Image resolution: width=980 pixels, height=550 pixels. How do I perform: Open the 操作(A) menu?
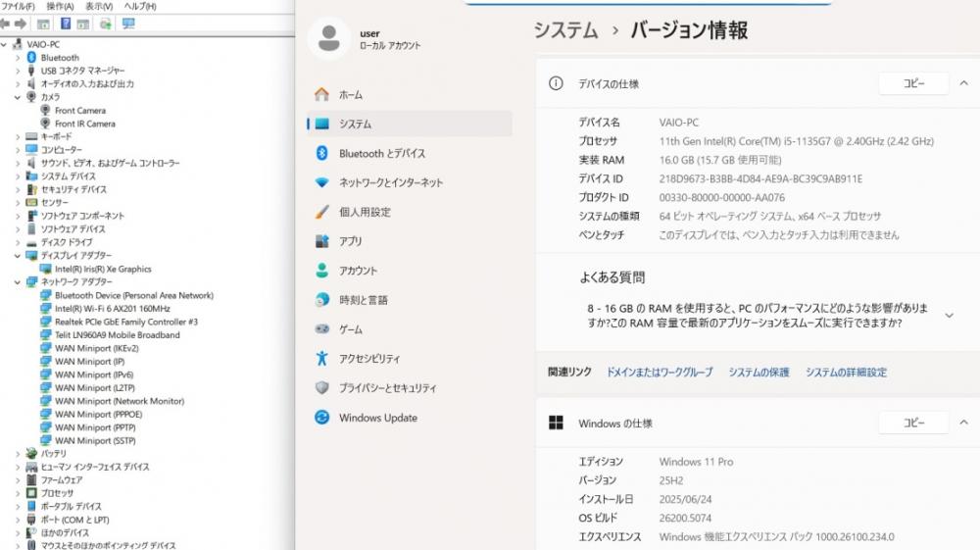(60, 6)
